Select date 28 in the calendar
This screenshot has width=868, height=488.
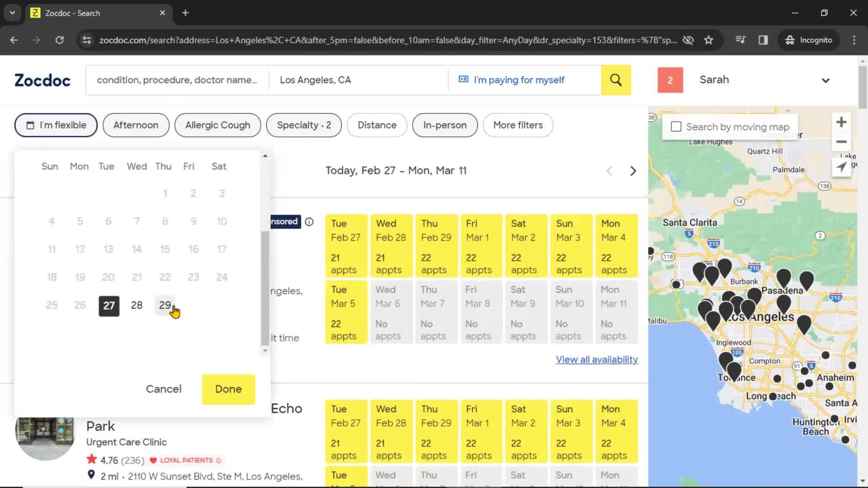click(x=137, y=305)
